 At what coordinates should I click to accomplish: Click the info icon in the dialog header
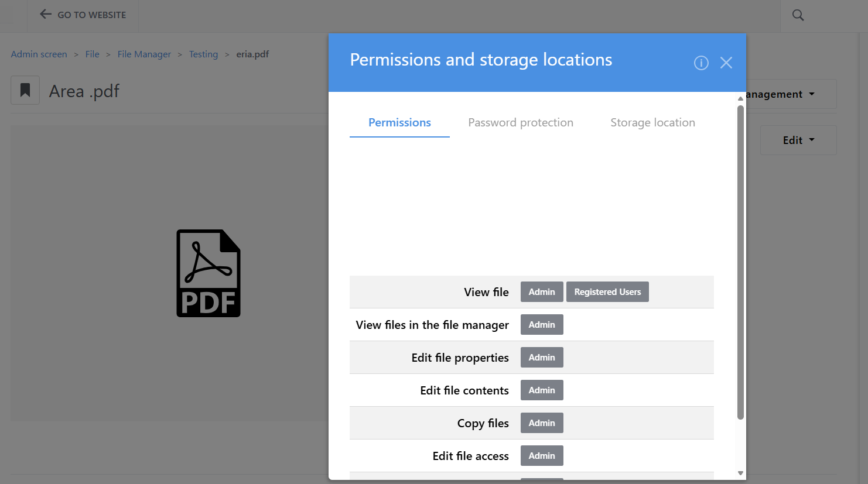701,63
